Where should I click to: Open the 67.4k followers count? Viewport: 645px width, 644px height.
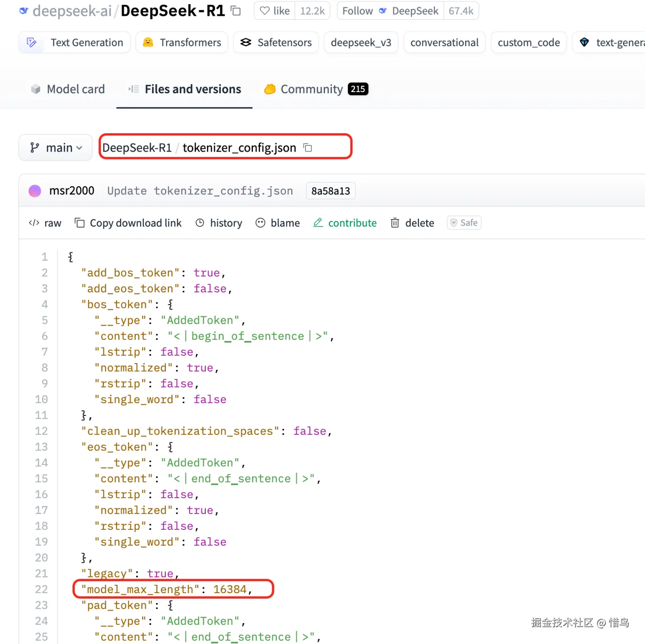point(461,11)
